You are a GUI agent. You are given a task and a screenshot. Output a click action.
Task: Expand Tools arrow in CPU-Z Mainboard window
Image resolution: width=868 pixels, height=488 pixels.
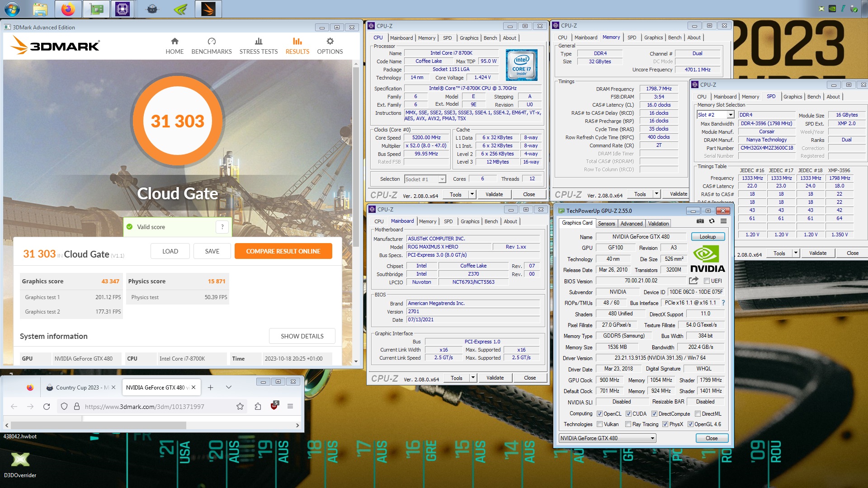click(x=473, y=378)
